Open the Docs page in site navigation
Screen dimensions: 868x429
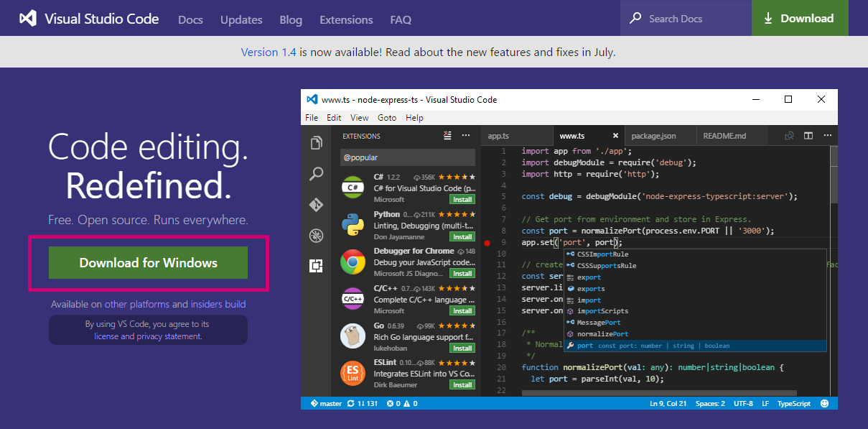click(190, 19)
